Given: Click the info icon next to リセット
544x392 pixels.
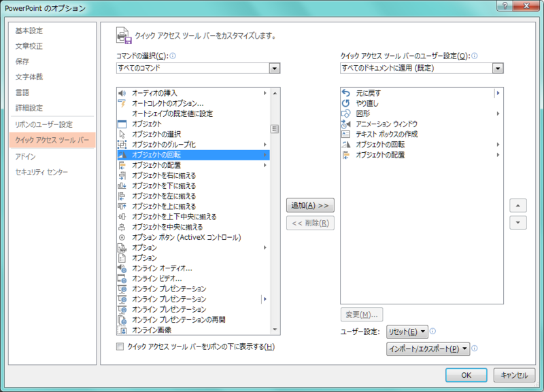Looking at the screenshot, I should pyautogui.click(x=432, y=332).
